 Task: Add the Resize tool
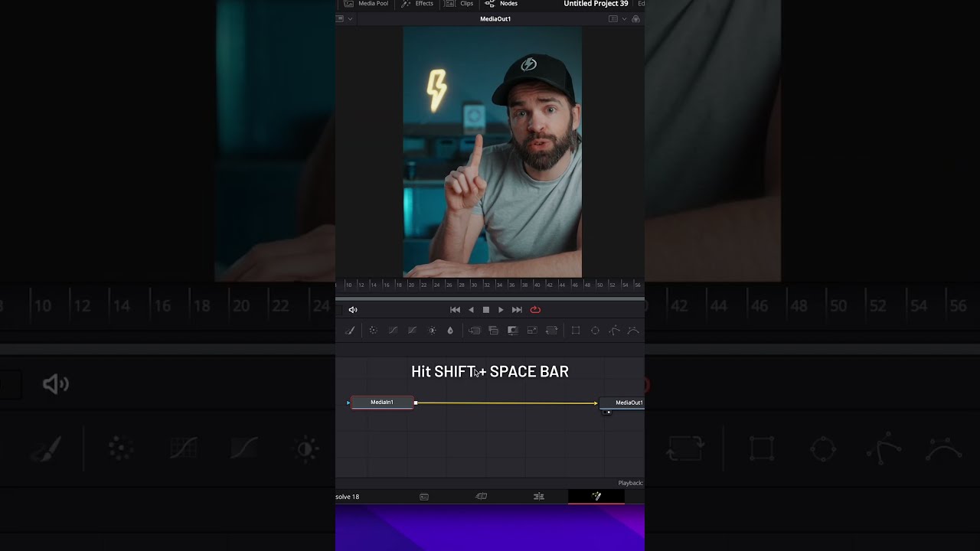tap(532, 331)
